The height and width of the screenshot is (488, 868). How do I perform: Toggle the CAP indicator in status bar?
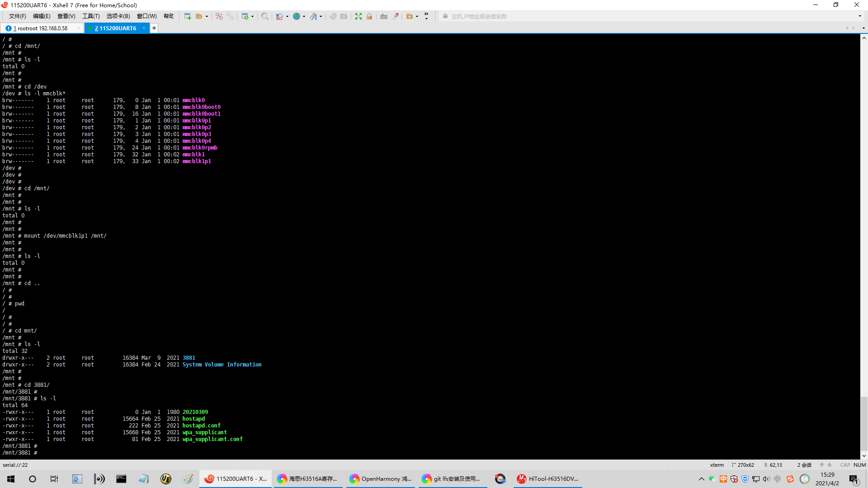(x=845, y=465)
